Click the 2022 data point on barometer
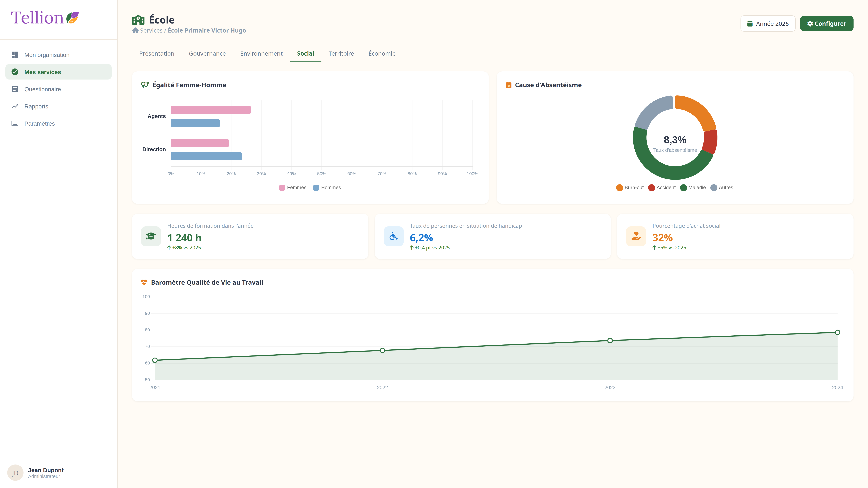Viewport: 868px width, 488px height. [x=382, y=350]
